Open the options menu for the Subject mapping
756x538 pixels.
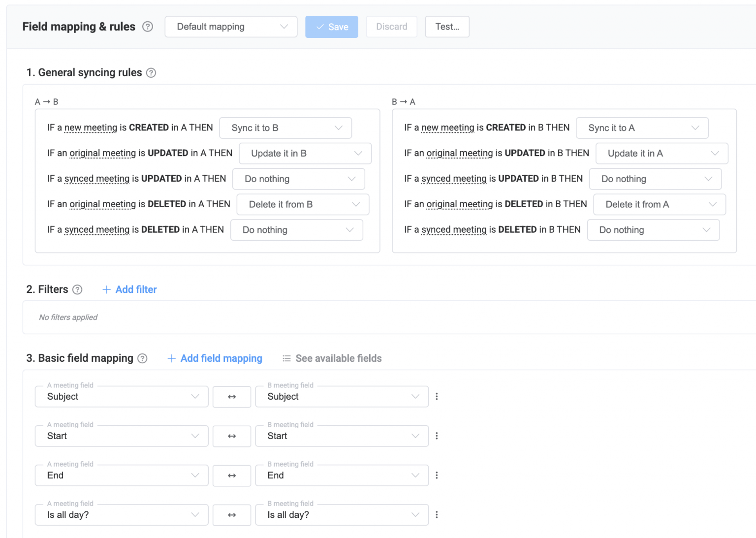(x=437, y=396)
